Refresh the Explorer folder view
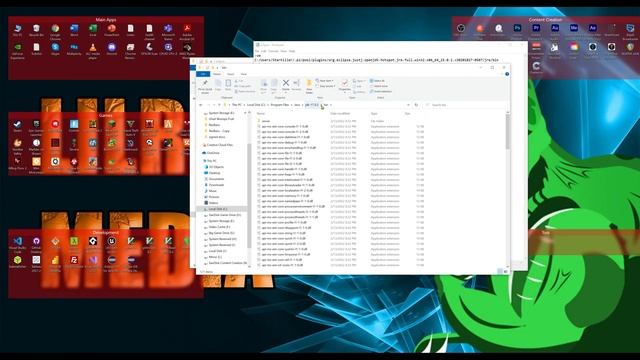The width and height of the screenshot is (640, 360). point(416,105)
